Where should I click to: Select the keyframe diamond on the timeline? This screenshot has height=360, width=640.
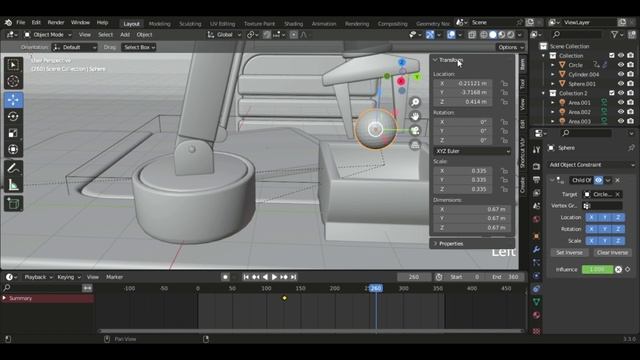coord(284,298)
